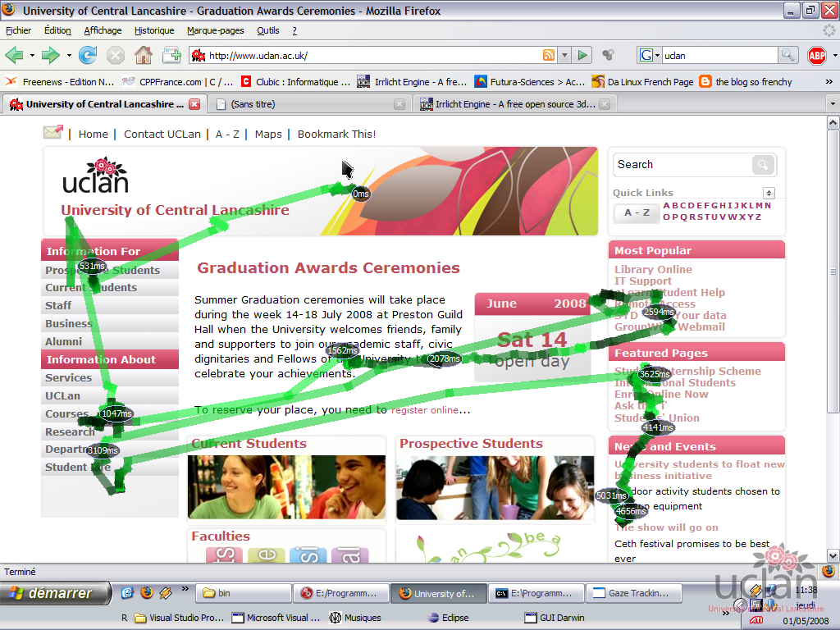Open the Irrlicht Engine bookmark in the bookmarks toolbar
The width and height of the screenshot is (840, 630).
tap(413, 82)
